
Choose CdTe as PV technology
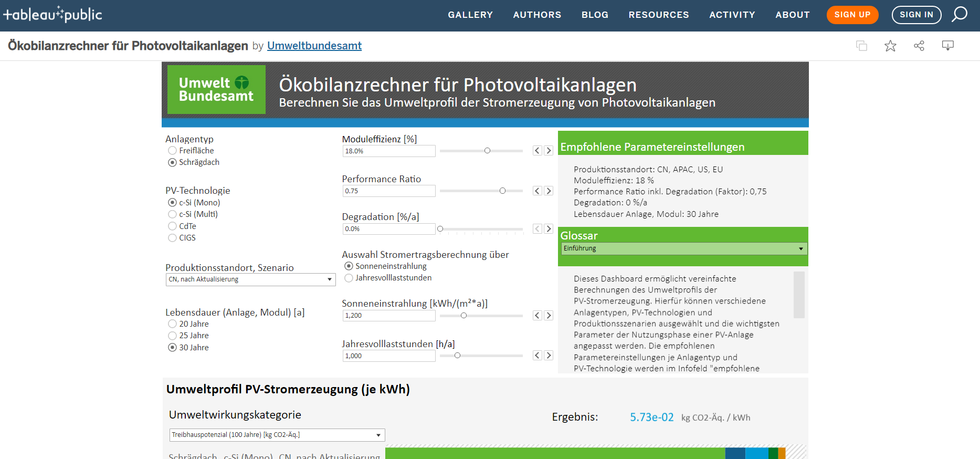pyautogui.click(x=172, y=226)
